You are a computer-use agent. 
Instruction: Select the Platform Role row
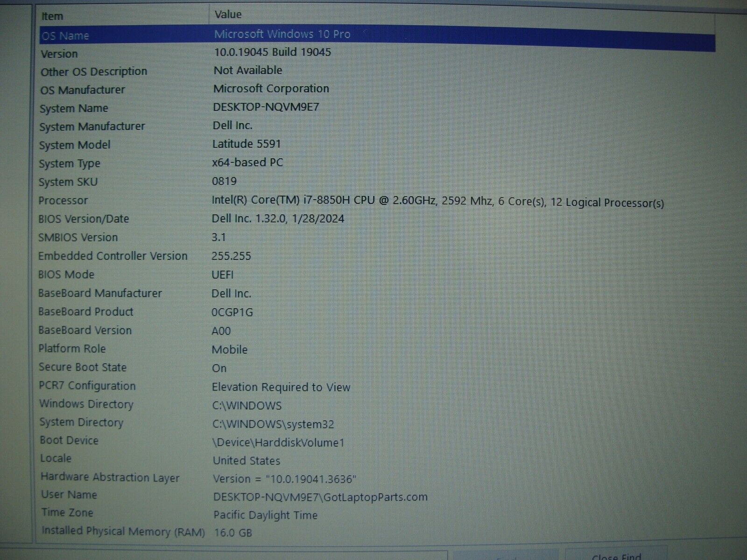click(x=72, y=349)
